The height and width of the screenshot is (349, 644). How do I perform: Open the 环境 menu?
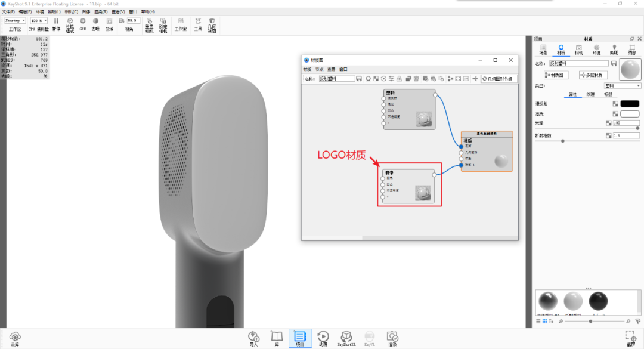tap(40, 11)
